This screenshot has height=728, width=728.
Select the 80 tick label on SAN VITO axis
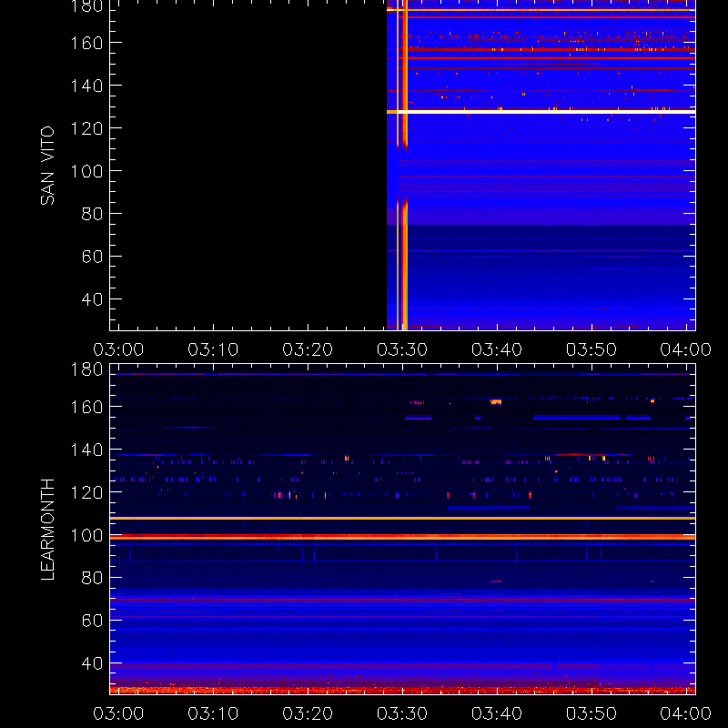pyautogui.click(x=92, y=214)
